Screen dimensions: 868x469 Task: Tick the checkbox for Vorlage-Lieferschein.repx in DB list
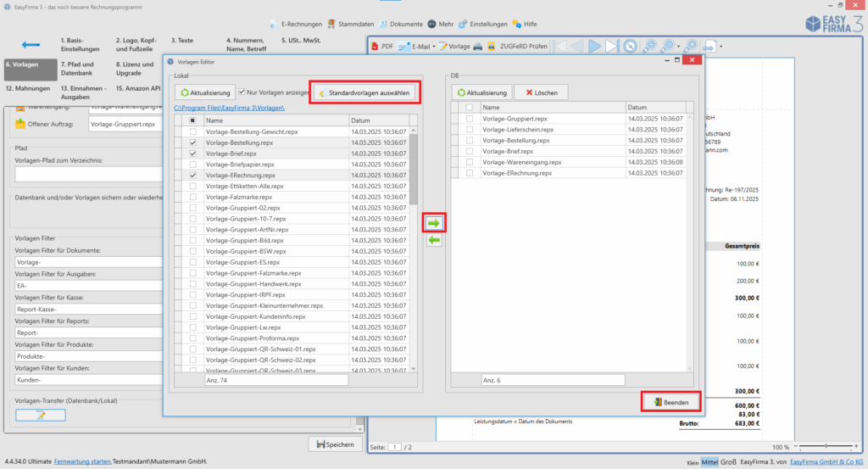[469, 129]
